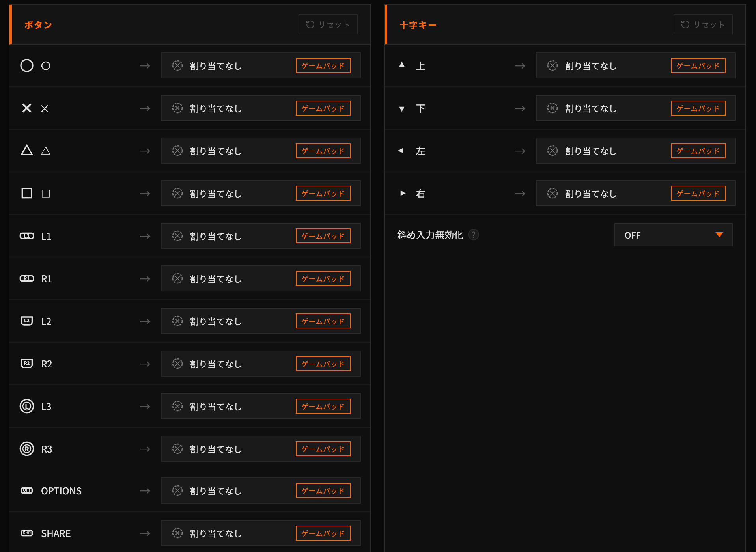
Task: Open assignment field for the R3 button
Action: (x=228, y=449)
